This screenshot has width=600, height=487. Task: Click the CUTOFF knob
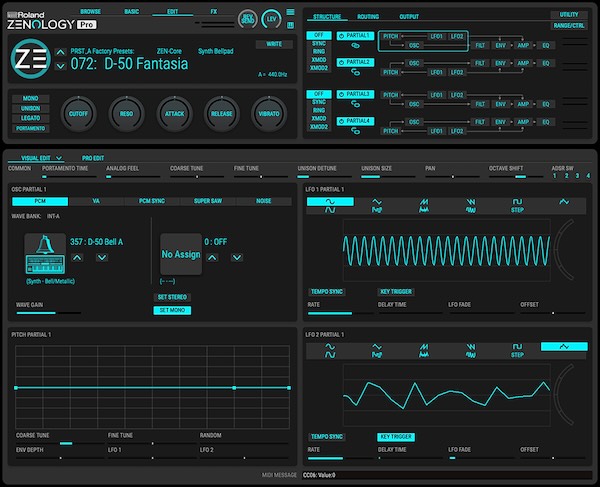(x=78, y=114)
